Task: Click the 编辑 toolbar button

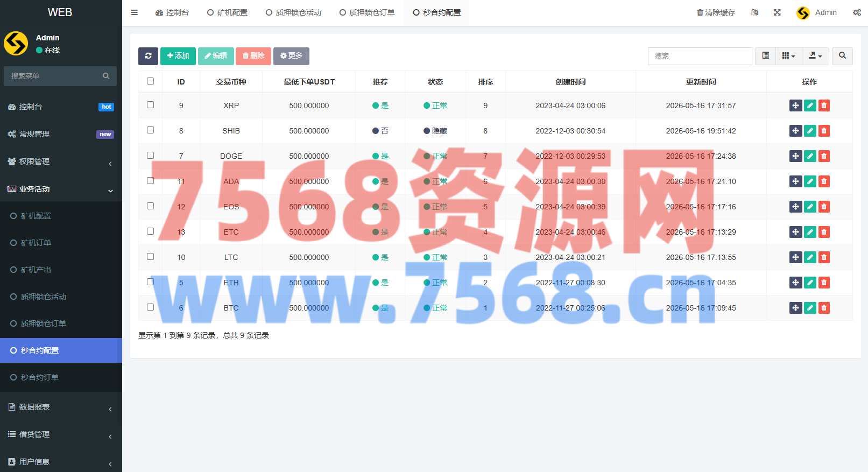Action: click(216, 56)
